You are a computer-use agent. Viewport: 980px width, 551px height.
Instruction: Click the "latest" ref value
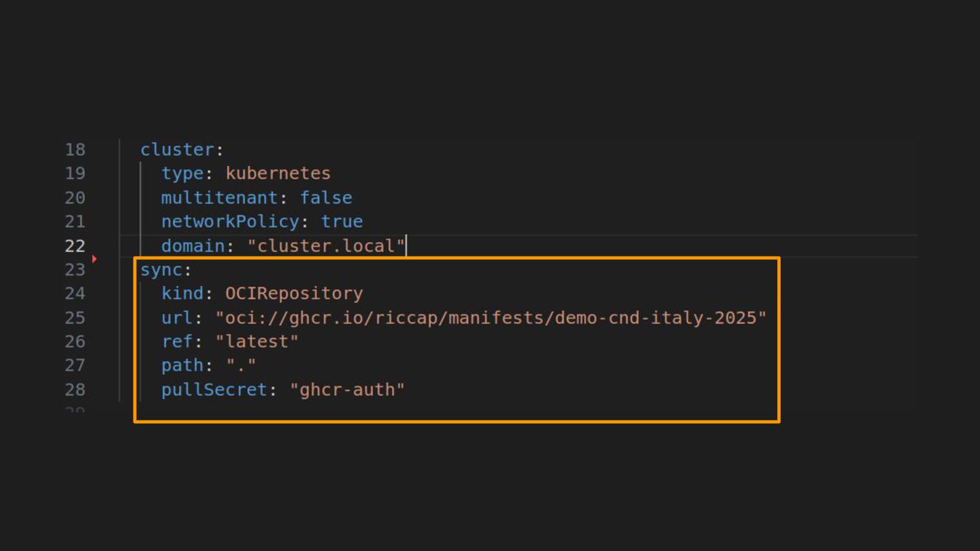(257, 341)
